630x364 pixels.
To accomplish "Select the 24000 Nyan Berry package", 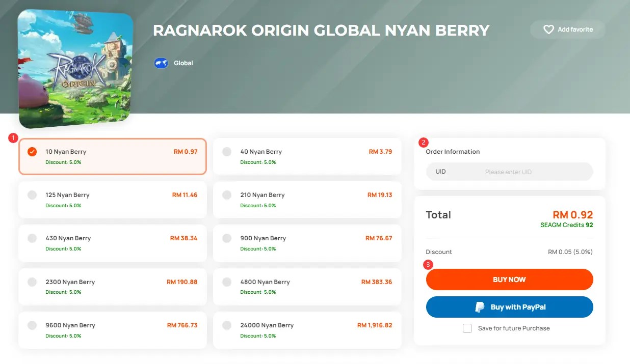I will coord(307,329).
